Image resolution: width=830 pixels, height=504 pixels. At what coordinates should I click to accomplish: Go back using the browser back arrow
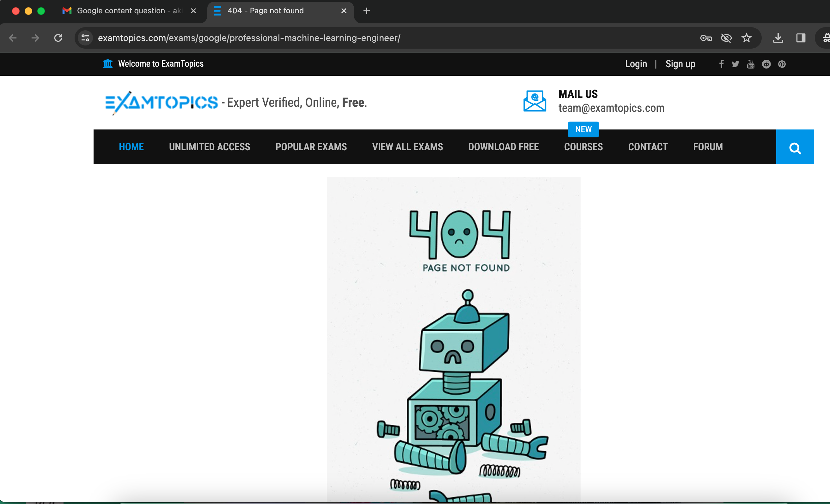(x=13, y=38)
